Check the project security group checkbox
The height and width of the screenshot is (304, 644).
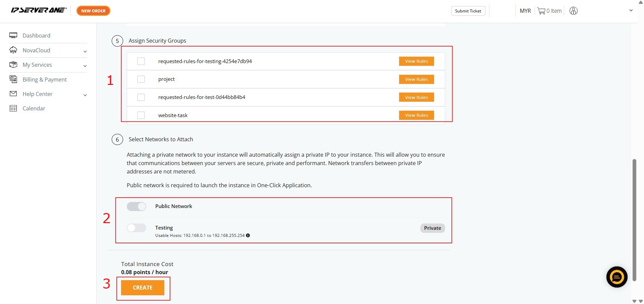click(x=141, y=79)
